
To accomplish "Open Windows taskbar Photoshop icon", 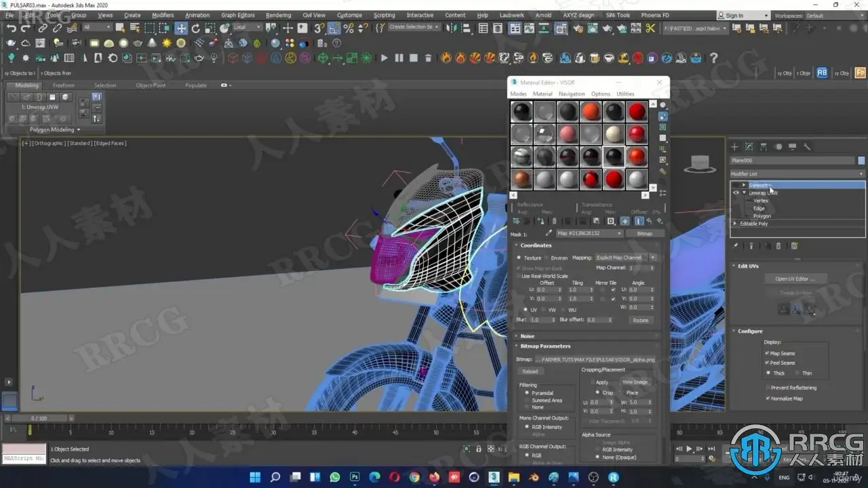I will pos(355,477).
